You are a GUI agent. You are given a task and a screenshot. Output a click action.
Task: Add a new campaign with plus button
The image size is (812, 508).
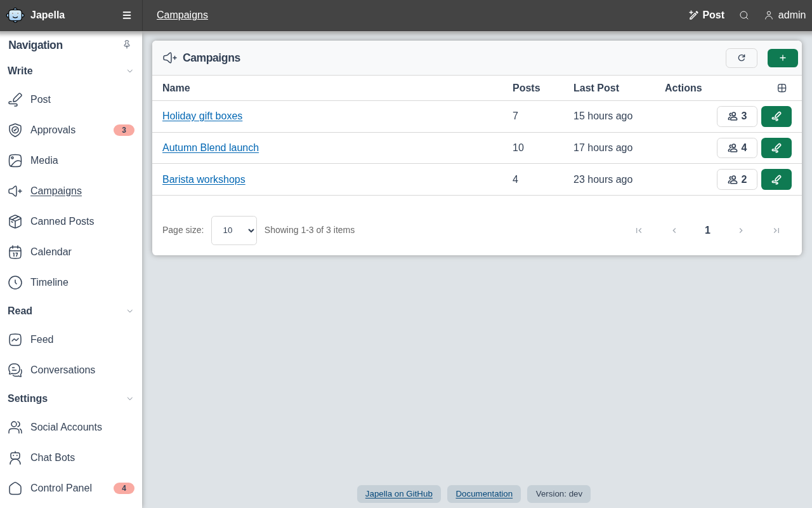pos(783,58)
